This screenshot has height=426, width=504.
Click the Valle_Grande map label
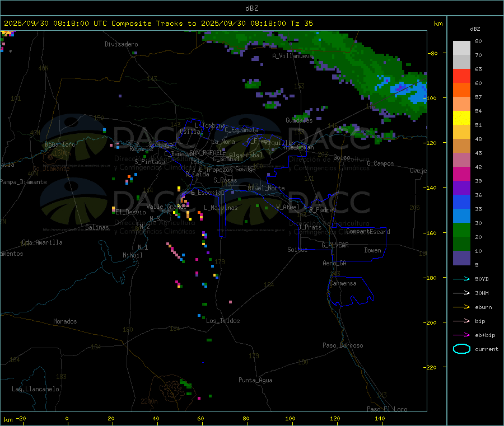(x=166, y=207)
